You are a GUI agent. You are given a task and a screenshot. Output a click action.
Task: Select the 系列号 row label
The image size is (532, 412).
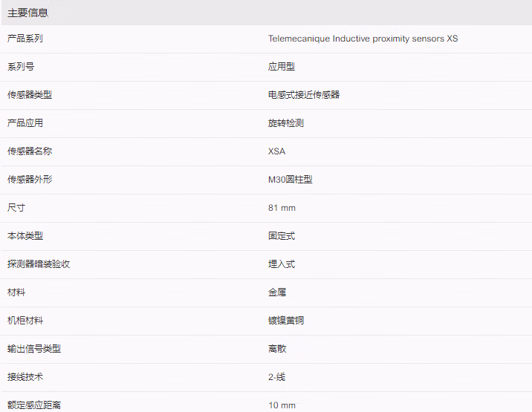pos(21,67)
